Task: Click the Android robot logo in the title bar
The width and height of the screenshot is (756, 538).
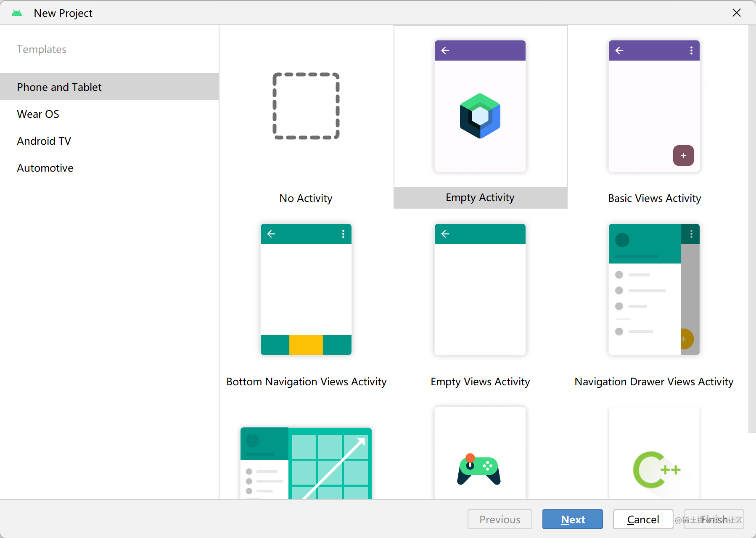Action: (17, 13)
